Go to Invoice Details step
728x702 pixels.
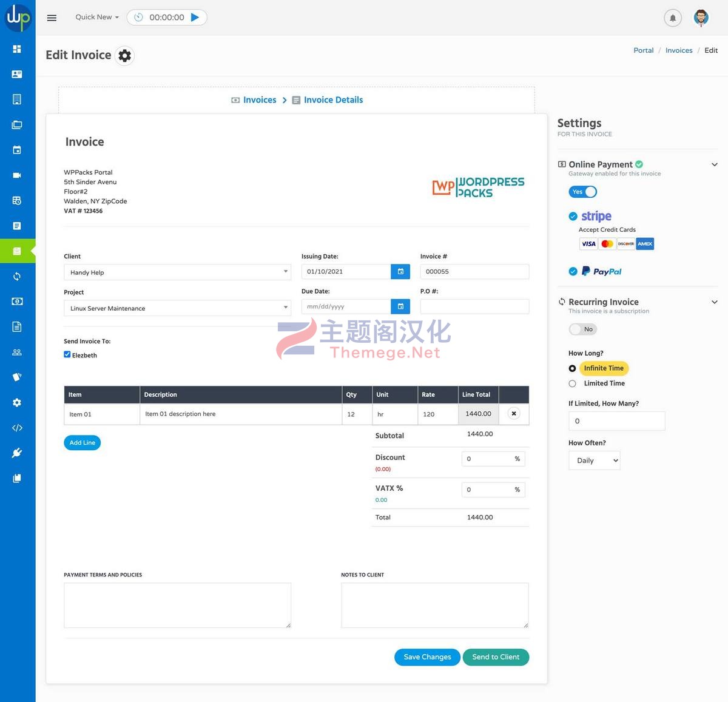coord(328,100)
